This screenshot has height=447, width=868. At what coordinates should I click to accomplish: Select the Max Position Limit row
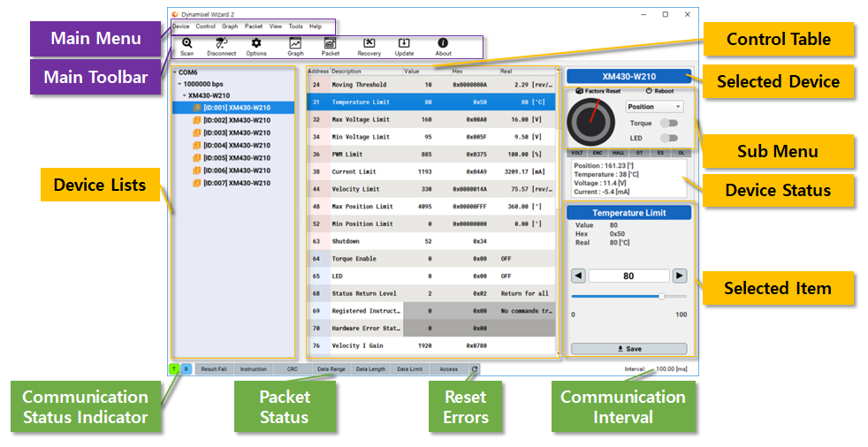point(430,207)
